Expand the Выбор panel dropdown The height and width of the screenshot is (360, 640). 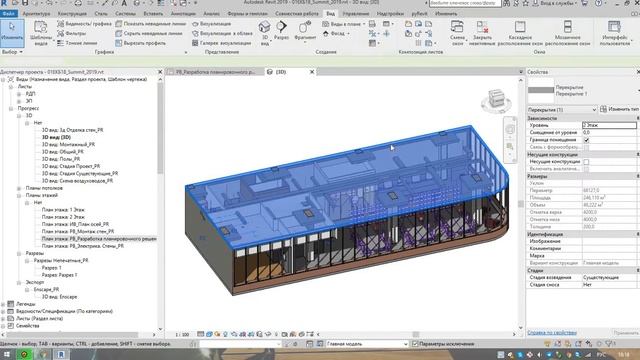click(x=12, y=52)
